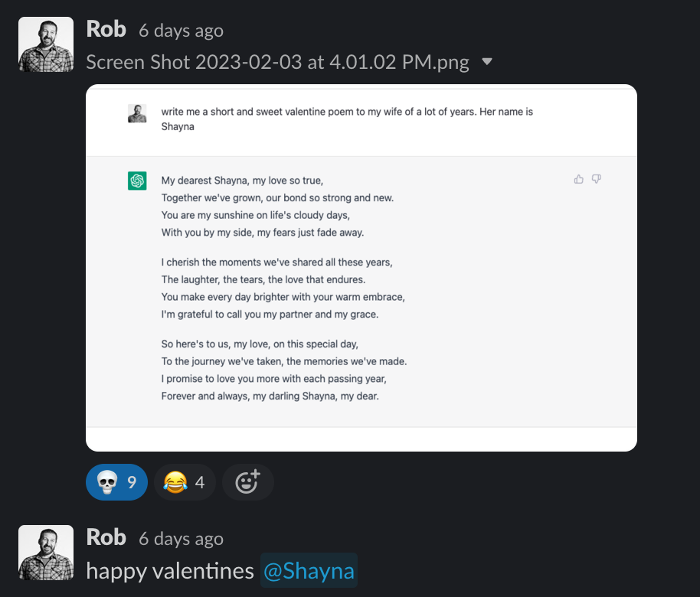
Task: Collapse the image with the filename caret
Action: tap(487, 62)
